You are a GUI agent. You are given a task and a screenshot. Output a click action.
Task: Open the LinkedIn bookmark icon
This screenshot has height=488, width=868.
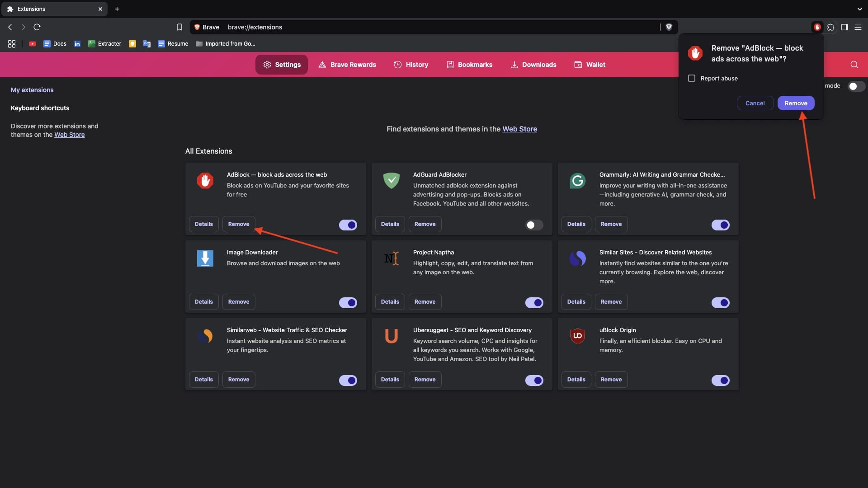pyautogui.click(x=77, y=44)
